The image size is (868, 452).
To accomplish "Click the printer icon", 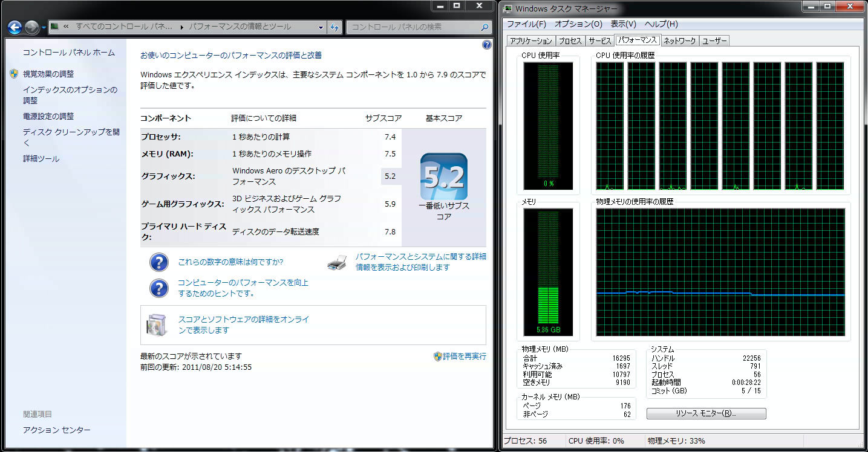I will pyautogui.click(x=337, y=262).
